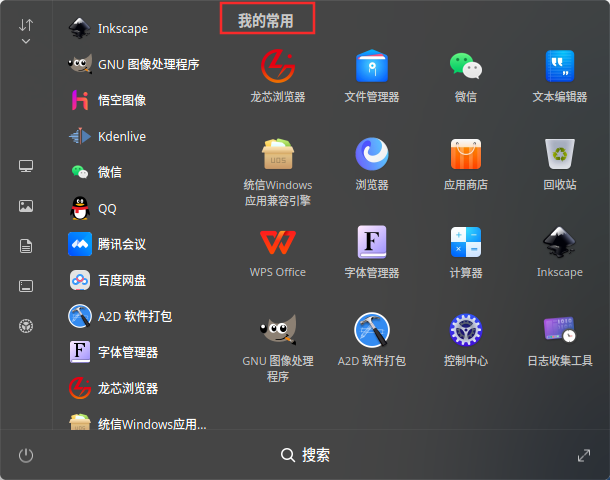This screenshot has height=480, width=610.
Task: Launch WPS Office from the grid
Action: (x=278, y=252)
